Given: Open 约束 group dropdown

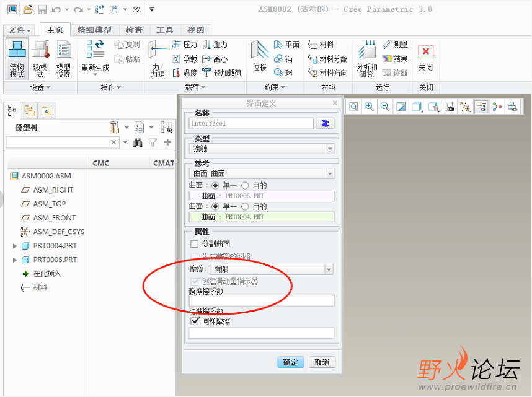Looking at the screenshot, I should coord(275,87).
